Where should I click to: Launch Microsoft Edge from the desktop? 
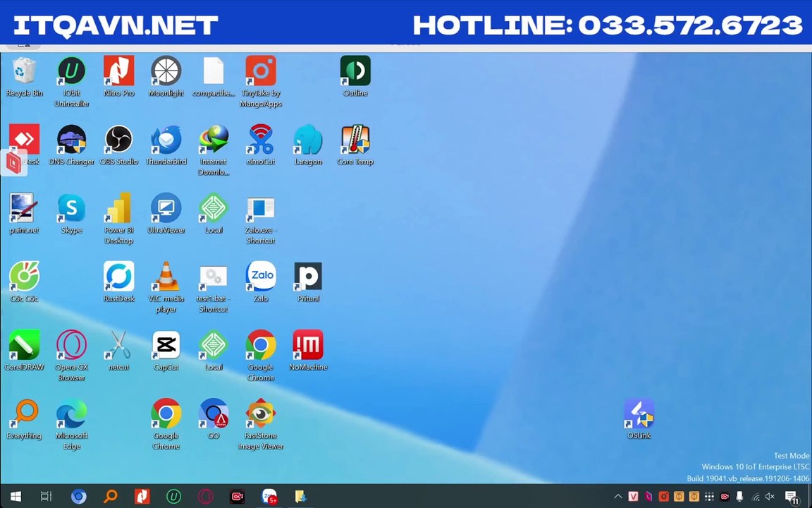[x=71, y=424]
